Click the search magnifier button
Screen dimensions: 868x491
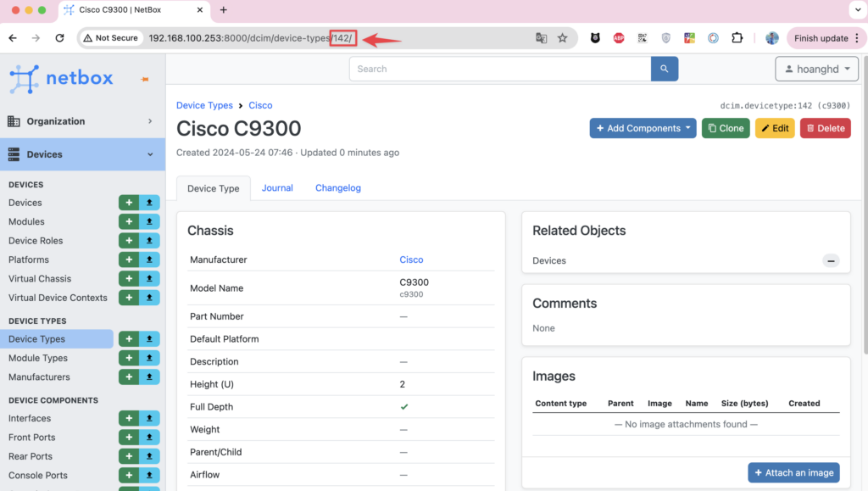pyautogui.click(x=665, y=69)
